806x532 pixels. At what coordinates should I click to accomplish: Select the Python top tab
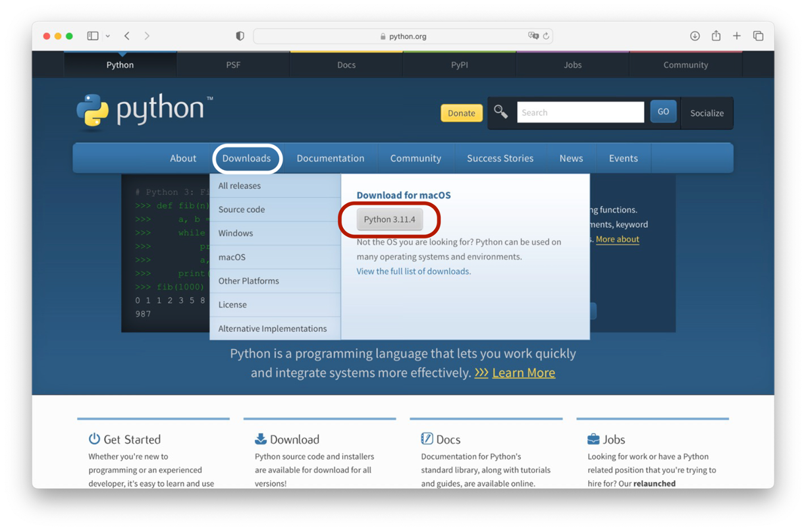click(x=120, y=65)
